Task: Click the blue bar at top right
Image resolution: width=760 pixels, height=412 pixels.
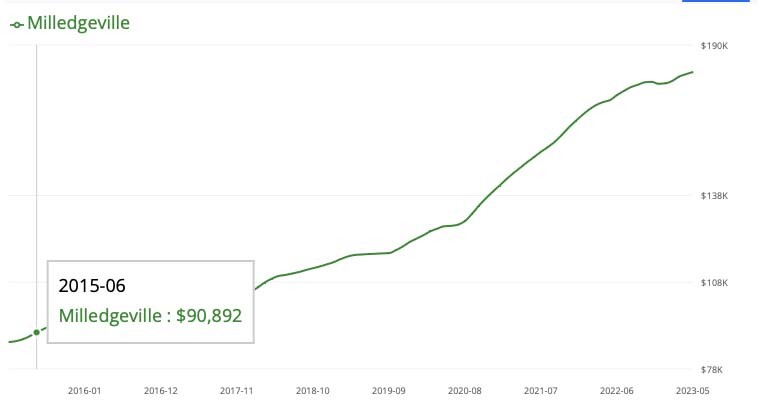Action: point(716,2)
